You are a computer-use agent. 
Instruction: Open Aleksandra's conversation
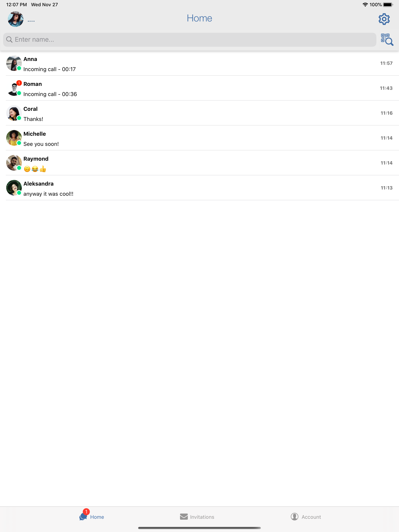tap(199, 188)
